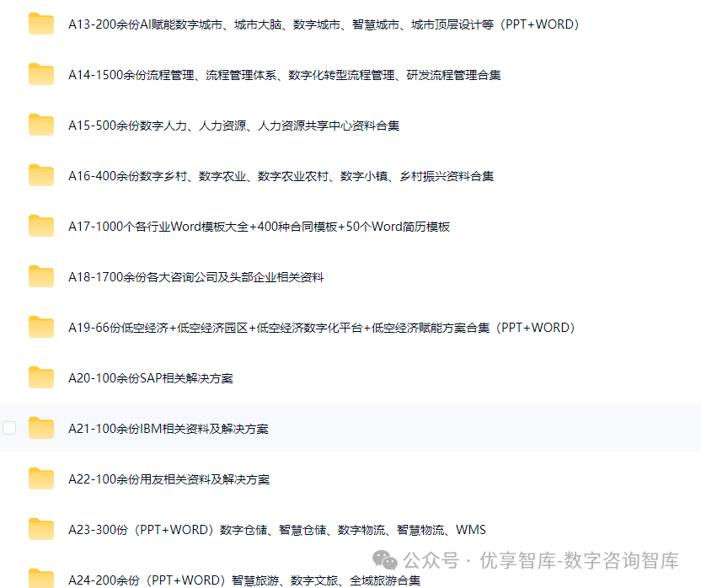Open the A20 SAP解决方案 folder icon

[40, 377]
